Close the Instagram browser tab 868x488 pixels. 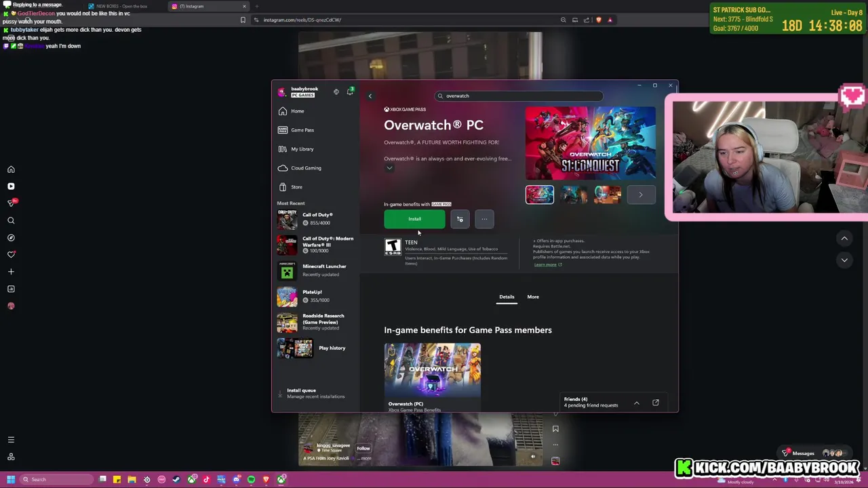pos(244,6)
